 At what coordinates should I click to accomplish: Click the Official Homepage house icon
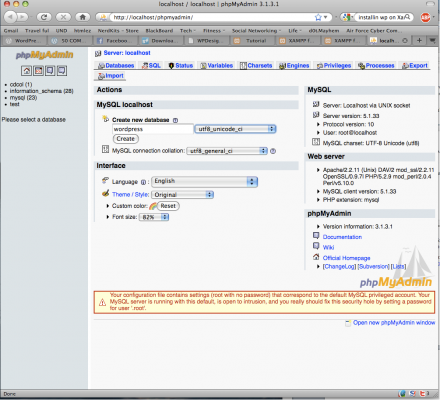click(x=316, y=257)
